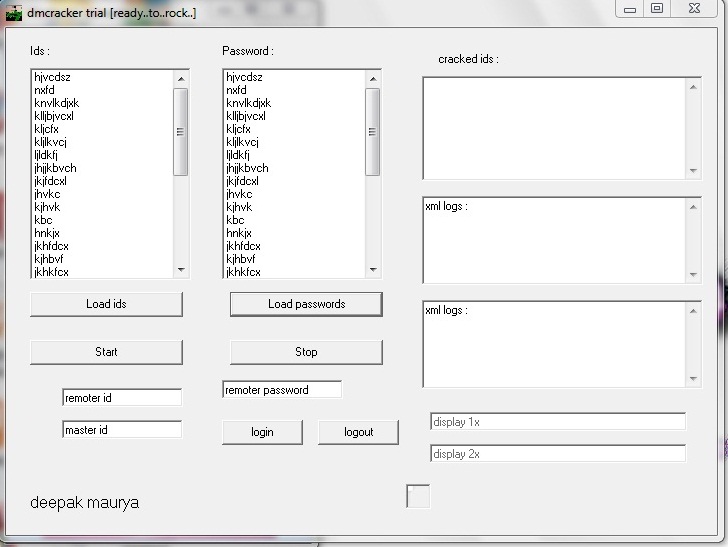Click scroll-down arrow of Ids list
Viewport: 728px width, 547px height.
(x=181, y=270)
